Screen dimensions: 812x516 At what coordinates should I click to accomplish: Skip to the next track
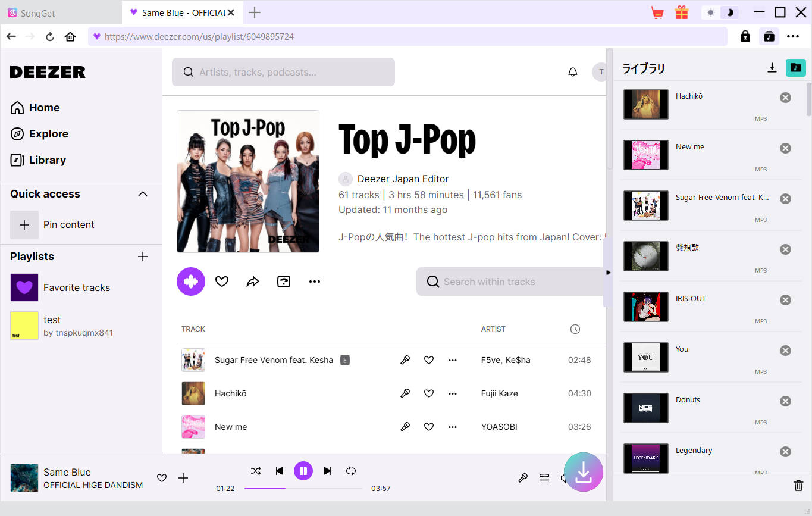(327, 471)
